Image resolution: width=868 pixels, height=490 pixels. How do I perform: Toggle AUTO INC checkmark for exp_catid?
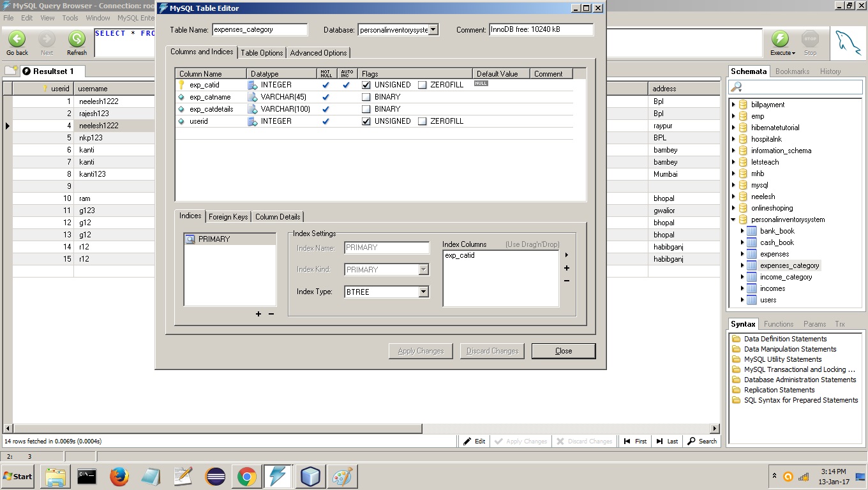pos(346,85)
